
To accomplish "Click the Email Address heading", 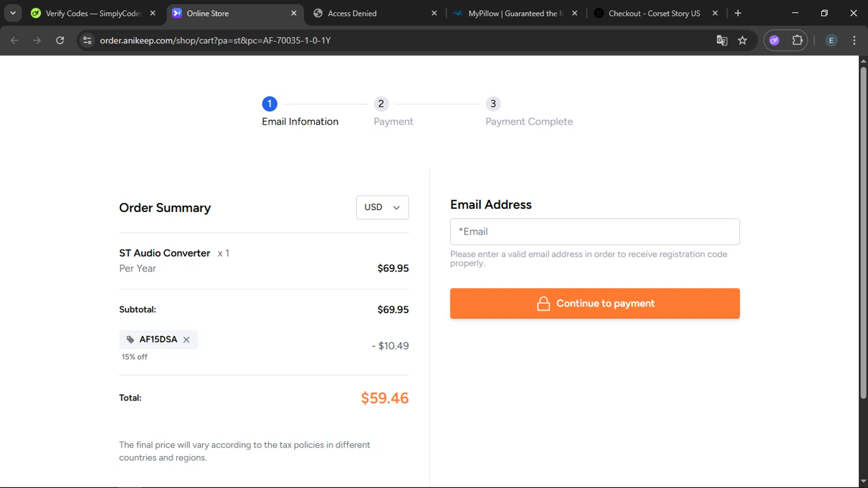I will [x=491, y=205].
